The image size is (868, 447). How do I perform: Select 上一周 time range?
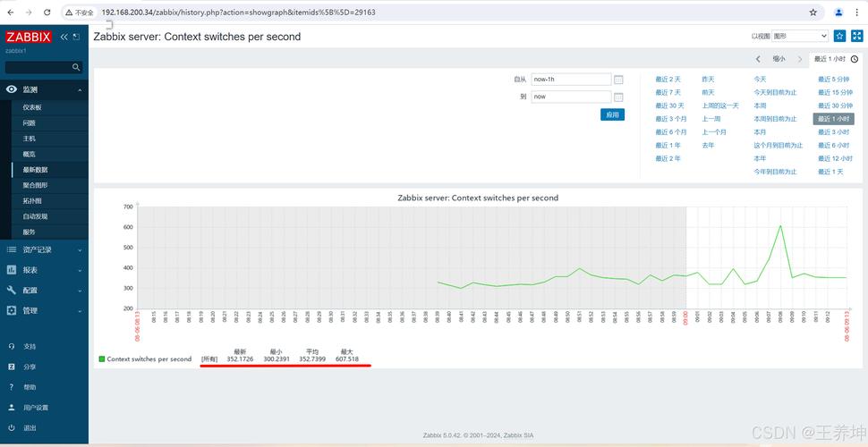[711, 119]
